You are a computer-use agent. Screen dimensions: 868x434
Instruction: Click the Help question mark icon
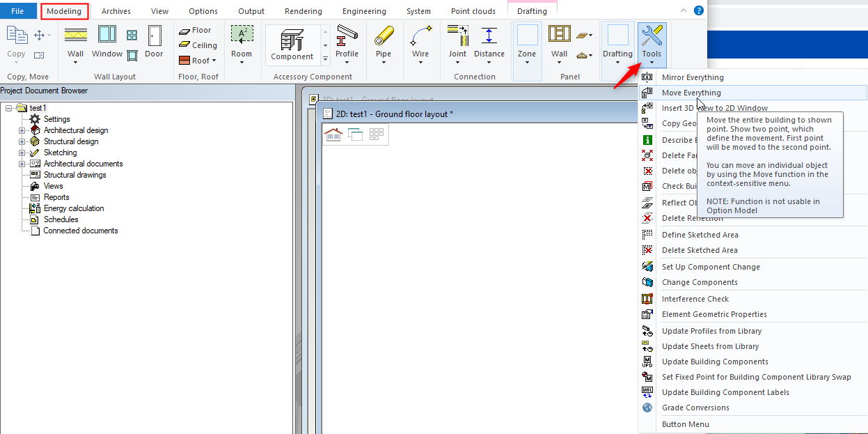pyautogui.click(x=699, y=10)
